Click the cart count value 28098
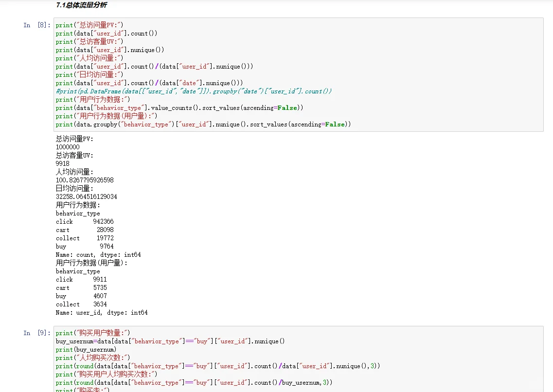The width and height of the screenshot is (553, 392). tap(105, 230)
